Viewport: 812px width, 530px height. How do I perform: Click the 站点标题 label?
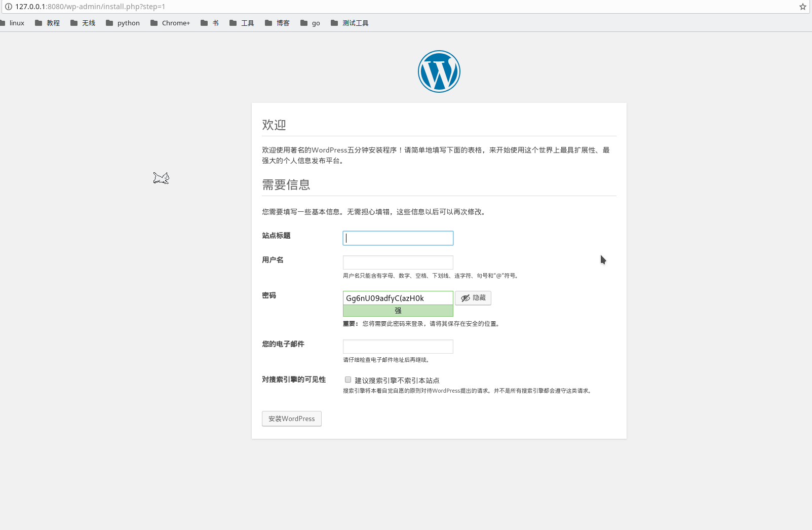pos(276,236)
